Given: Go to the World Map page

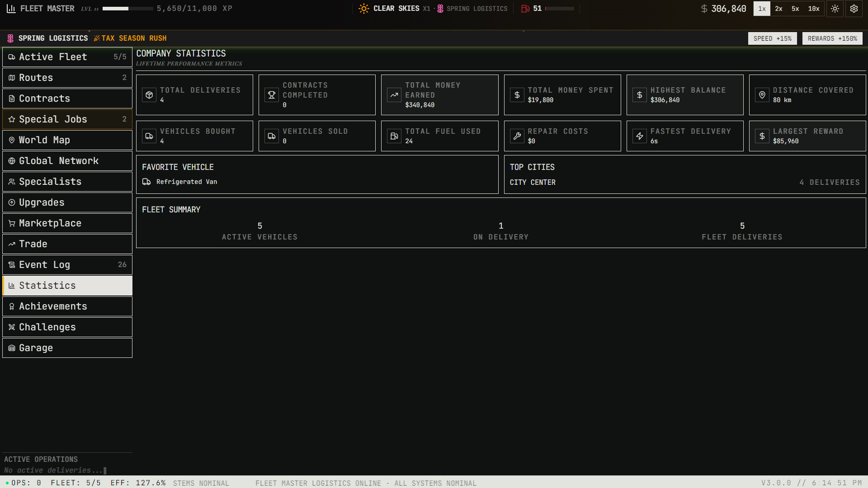Looking at the screenshot, I should [x=67, y=140].
